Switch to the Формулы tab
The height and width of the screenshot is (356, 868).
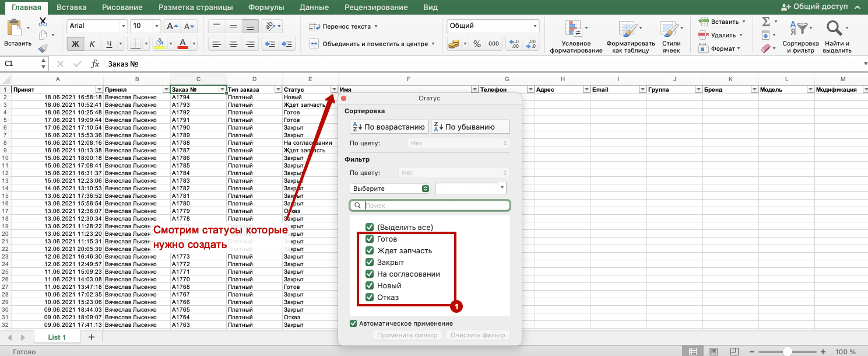tap(266, 7)
